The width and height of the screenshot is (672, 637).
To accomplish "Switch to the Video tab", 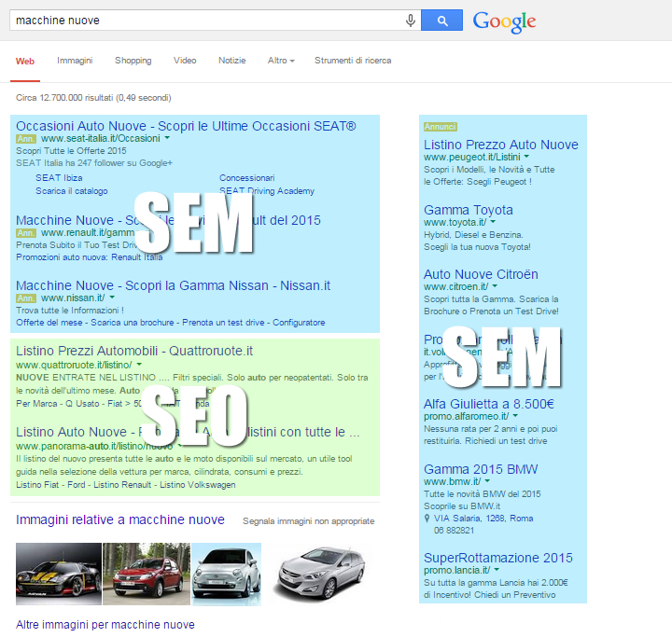I will 185,61.
